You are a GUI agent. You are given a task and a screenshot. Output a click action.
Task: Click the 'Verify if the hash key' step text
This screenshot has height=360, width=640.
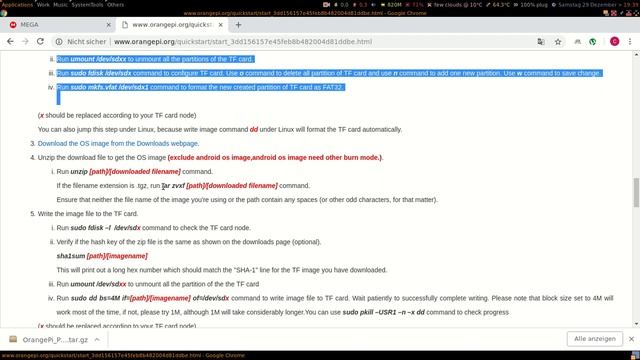click(189, 242)
